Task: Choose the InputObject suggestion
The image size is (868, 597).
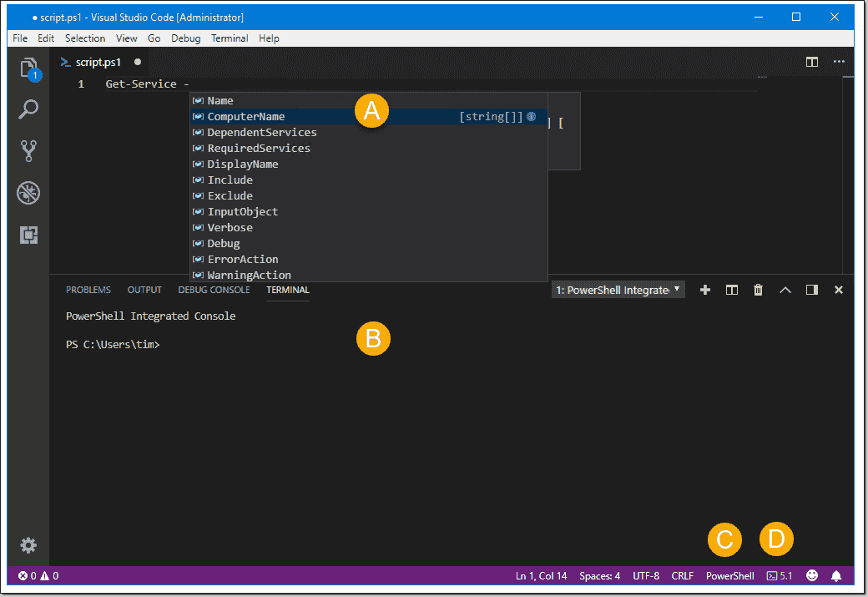Action: (x=369, y=211)
